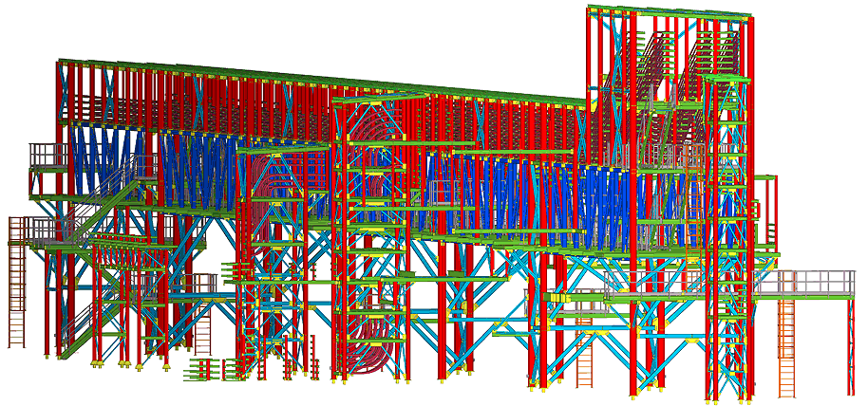Pick the gray-railed walkway extending at far right
868x406 pixels.
(x=805, y=285)
